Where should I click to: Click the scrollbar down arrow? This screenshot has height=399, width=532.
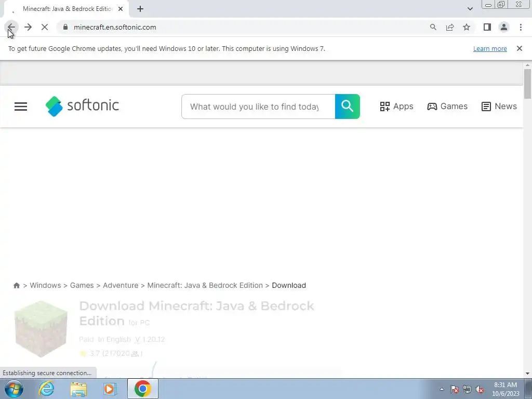click(x=527, y=374)
